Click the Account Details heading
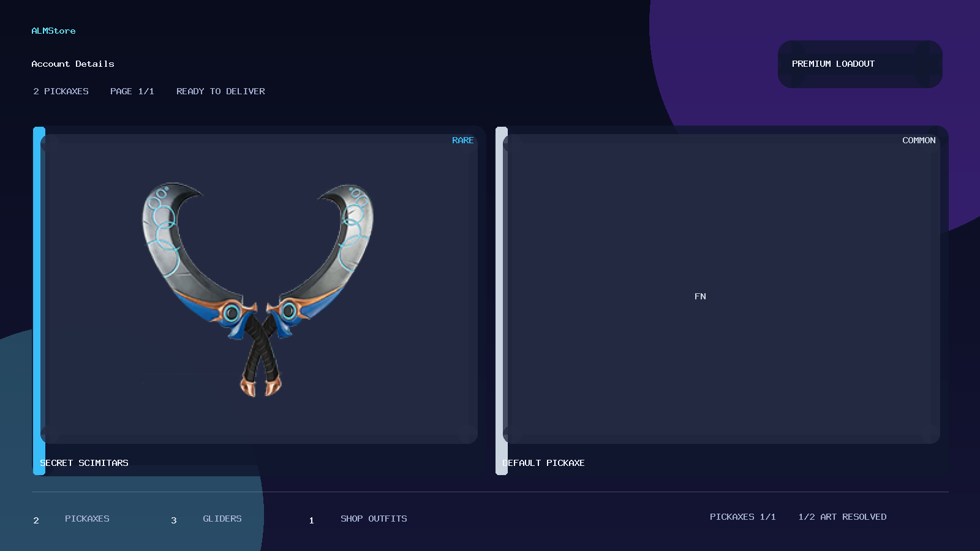This screenshot has height=551, width=980. [x=73, y=64]
